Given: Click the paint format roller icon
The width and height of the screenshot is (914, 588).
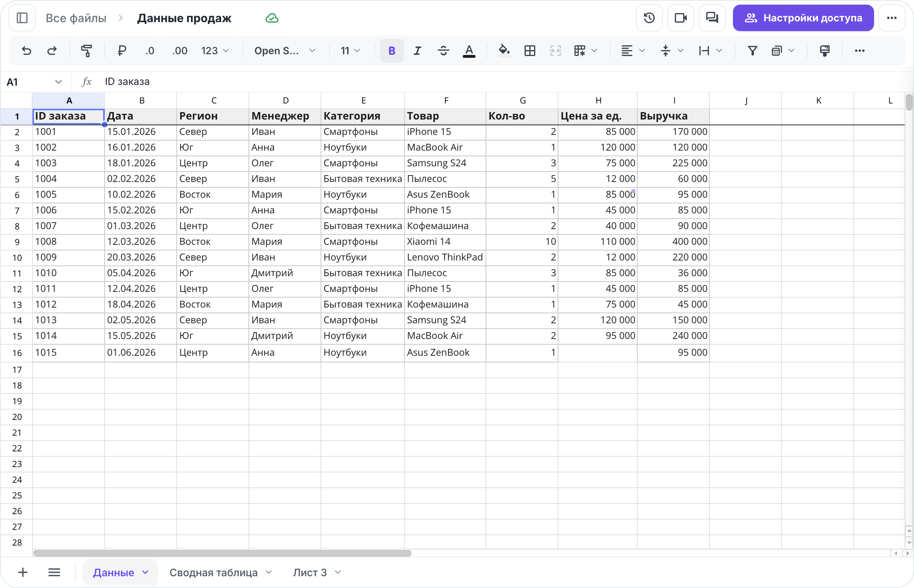Looking at the screenshot, I should (87, 51).
